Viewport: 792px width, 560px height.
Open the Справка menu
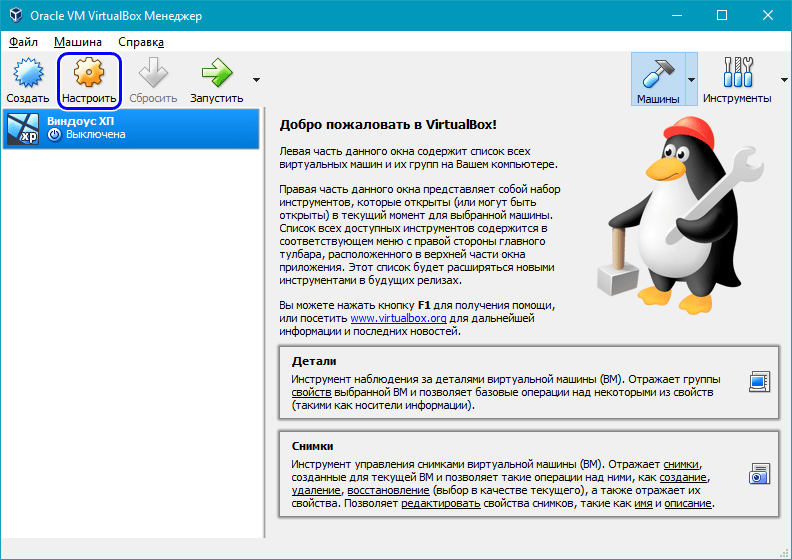coord(141,42)
